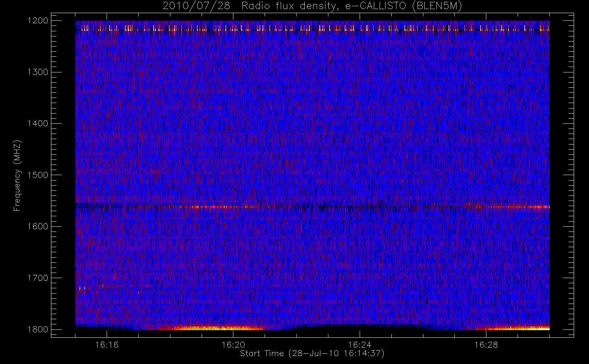Click the plot title 'Radio flux density, e-CALLISTO (BLEN5M)'
The height and width of the screenshot is (364, 589).
click(352, 6)
